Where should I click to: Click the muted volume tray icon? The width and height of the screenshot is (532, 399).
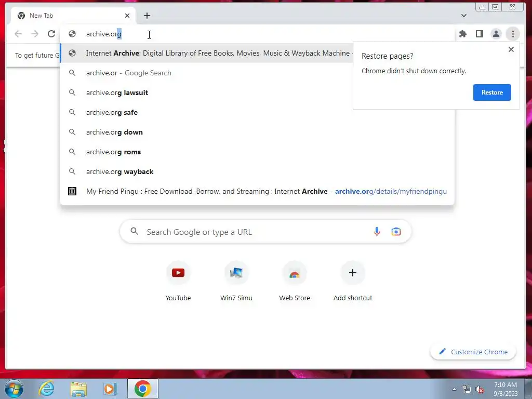[480, 390]
